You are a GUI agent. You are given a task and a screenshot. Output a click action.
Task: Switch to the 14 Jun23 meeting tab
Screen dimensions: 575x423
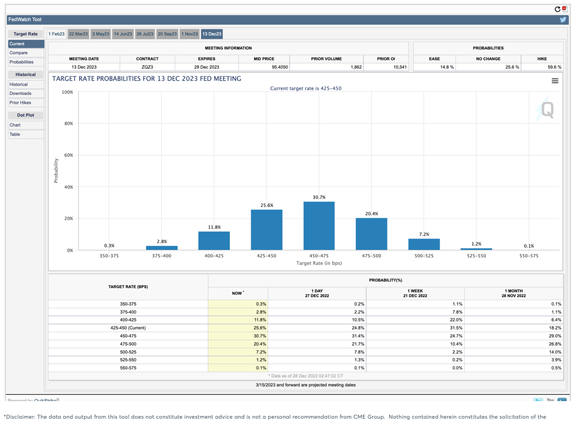coord(123,34)
